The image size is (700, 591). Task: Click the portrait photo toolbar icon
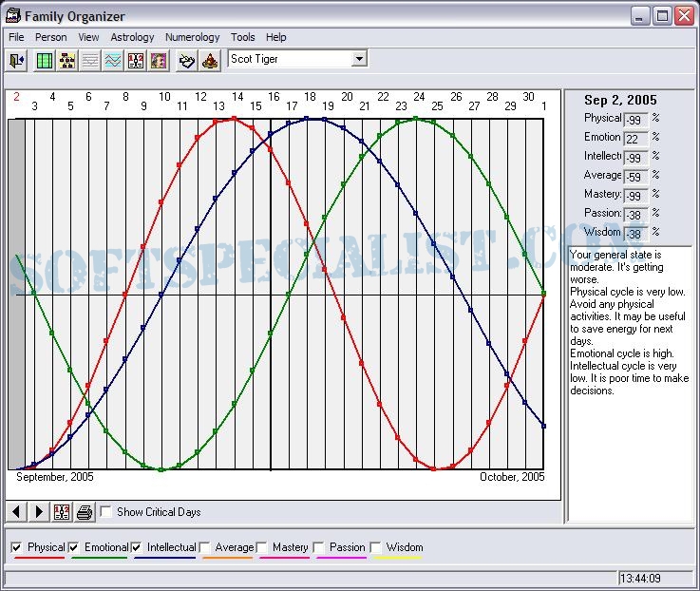click(x=160, y=60)
